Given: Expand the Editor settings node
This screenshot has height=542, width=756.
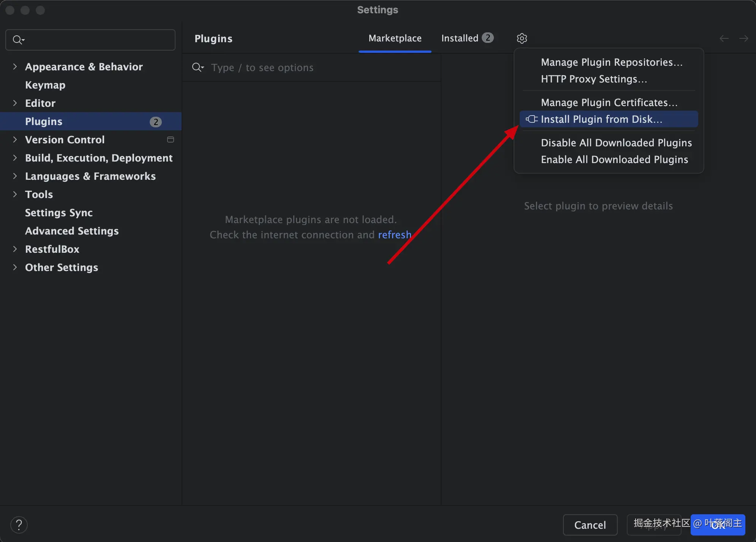Looking at the screenshot, I should click(x=15, y=103).
